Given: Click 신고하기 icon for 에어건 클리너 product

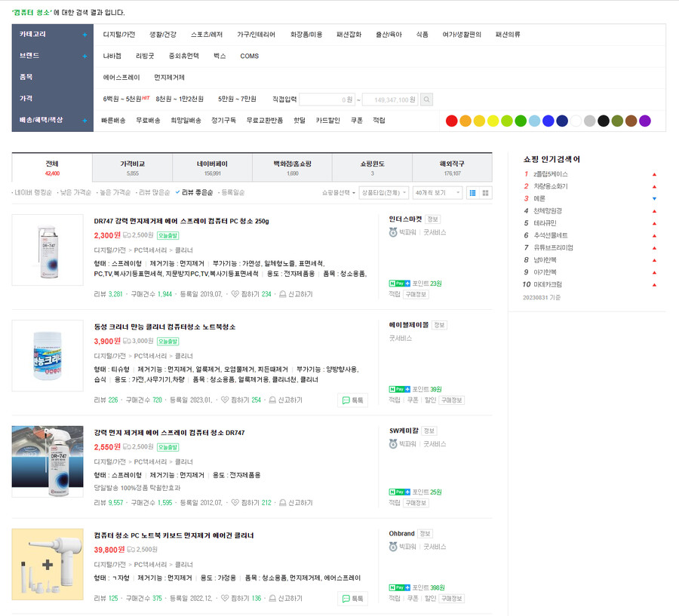Looking at the screenshot, I should [x=272, y=598].
